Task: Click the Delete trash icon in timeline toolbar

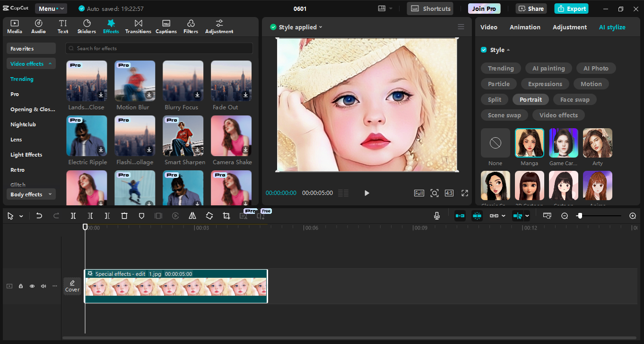Action: 124,216
